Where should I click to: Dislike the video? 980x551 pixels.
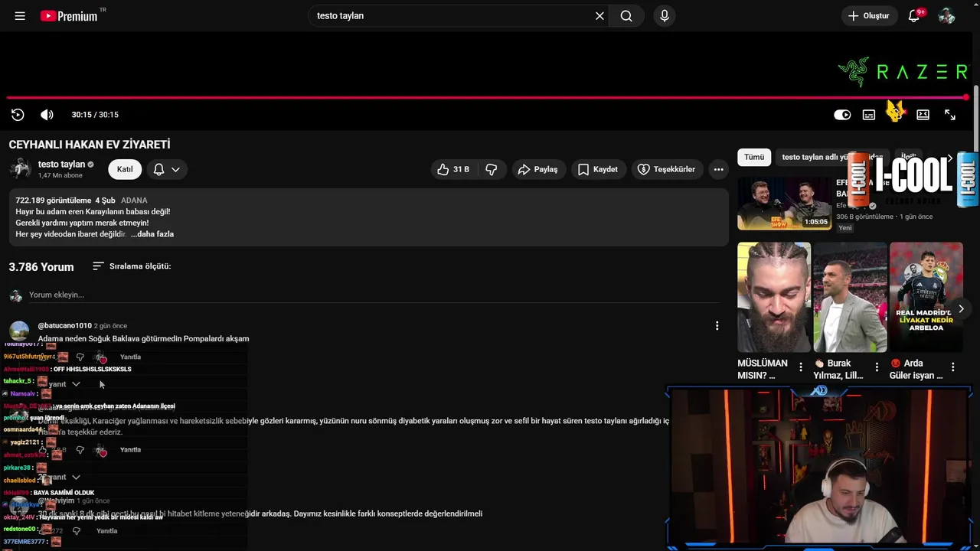(492, 169)
